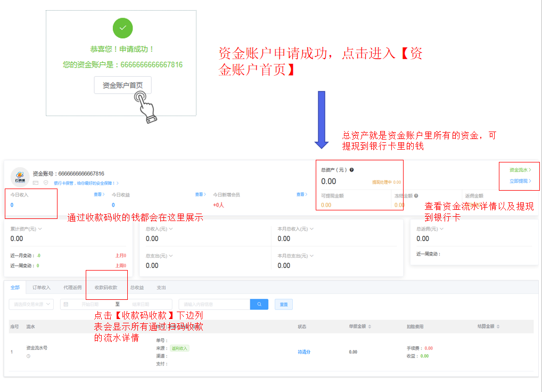Switch to the 订单收入 tab

coord(42,288)
